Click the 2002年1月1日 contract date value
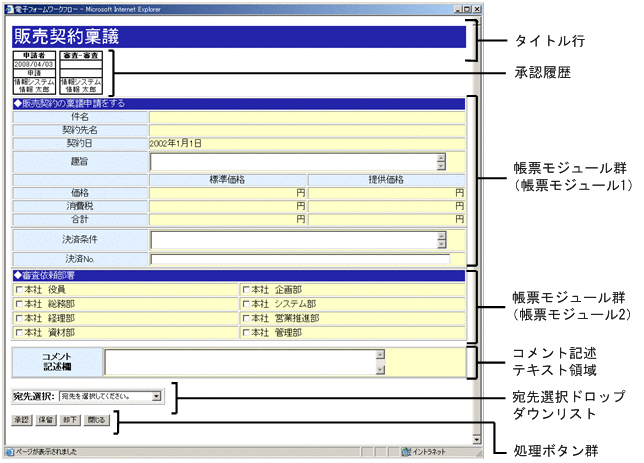Image resolution: width=644 pixels, height=463 pixels. coord(175,143)
